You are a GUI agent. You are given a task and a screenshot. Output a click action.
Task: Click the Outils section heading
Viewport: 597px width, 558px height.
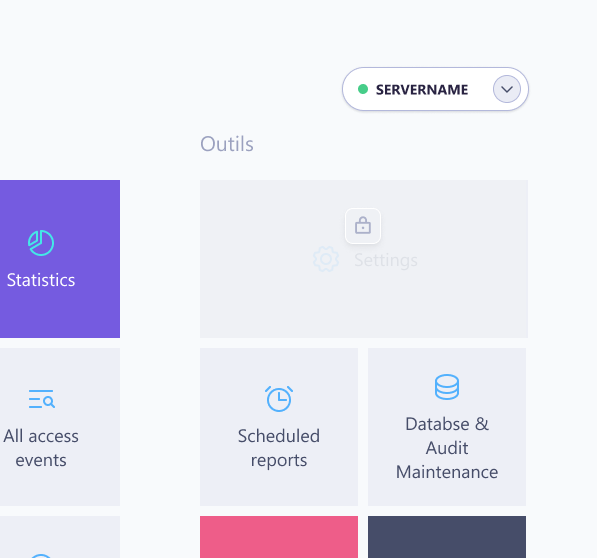(227, 144)
